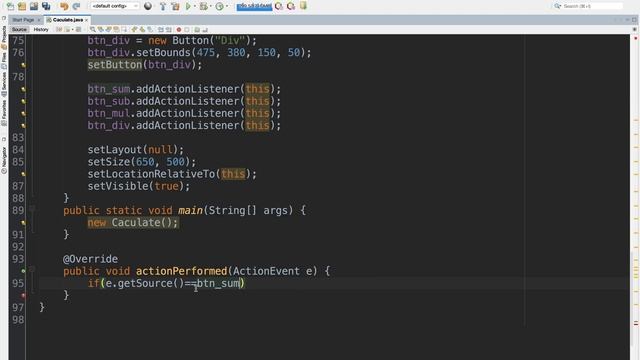
Task: Collapse the actionPerformed method code fold
Action: pyautogui.click(x=32, y=269)
